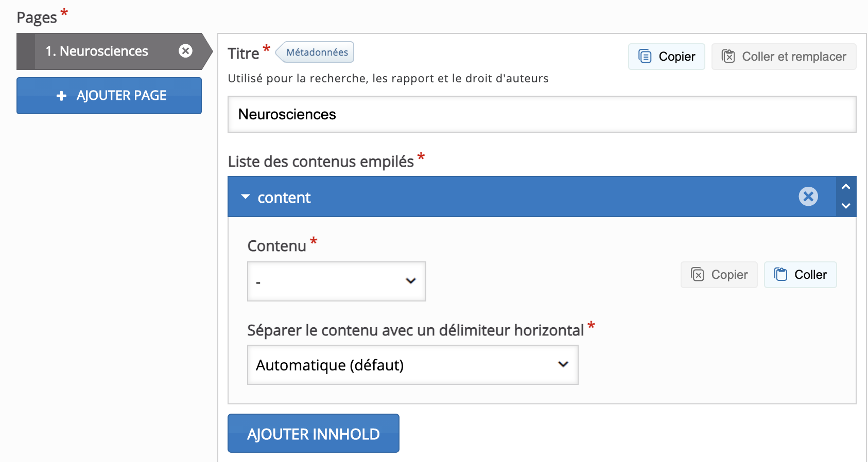Click the content header bar title

(284, 198)
